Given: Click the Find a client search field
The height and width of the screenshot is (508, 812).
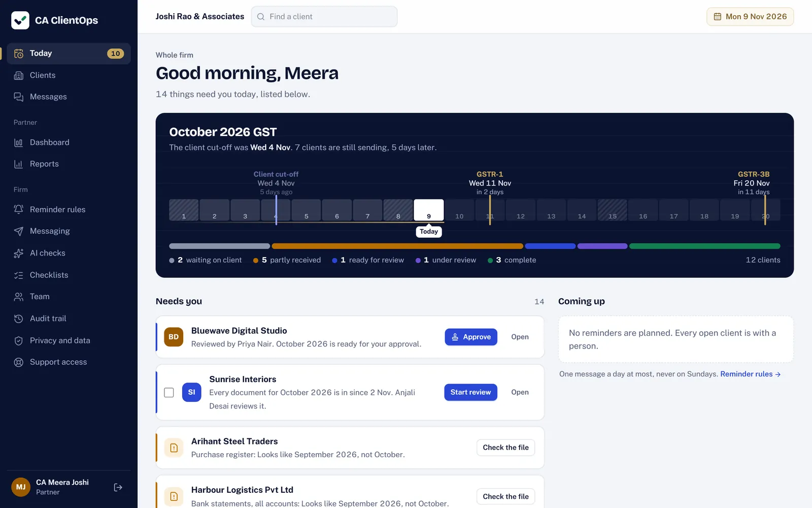Looking at the screenshot, I should click(x=324, y=17).
